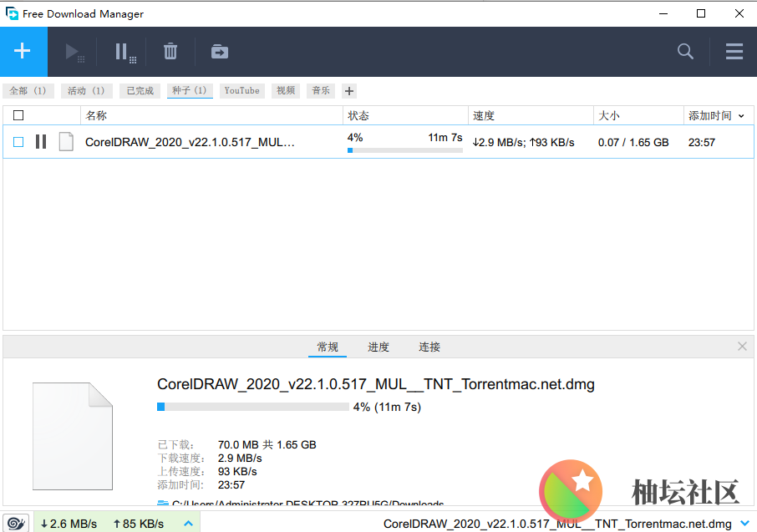
Task: Open the 音乐 filter tab
Action: tap(321, 91)
